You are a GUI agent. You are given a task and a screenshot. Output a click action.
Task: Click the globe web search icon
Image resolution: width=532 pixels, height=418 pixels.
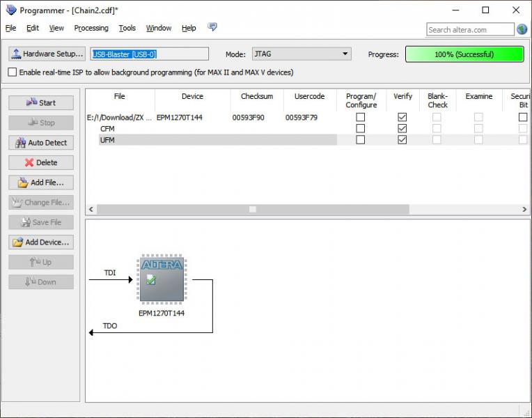tap(522, 29)
